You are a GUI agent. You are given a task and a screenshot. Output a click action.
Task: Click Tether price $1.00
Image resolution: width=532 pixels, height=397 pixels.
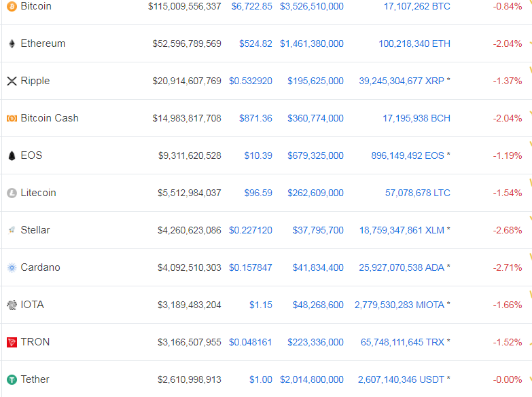point(261,379)
